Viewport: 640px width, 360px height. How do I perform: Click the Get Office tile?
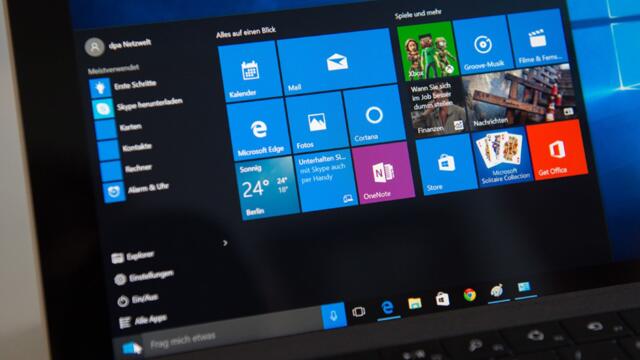coord(557,150)
